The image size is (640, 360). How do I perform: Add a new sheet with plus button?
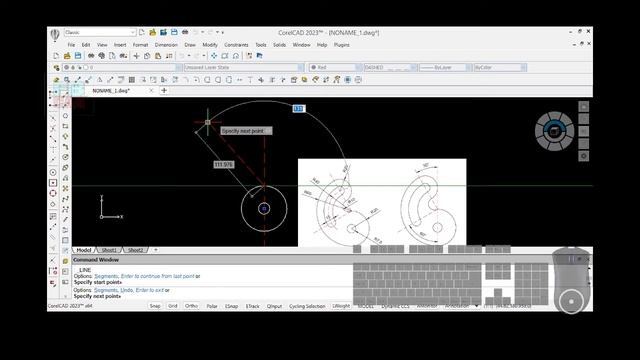pyautogui.click(x=156, y=250)
